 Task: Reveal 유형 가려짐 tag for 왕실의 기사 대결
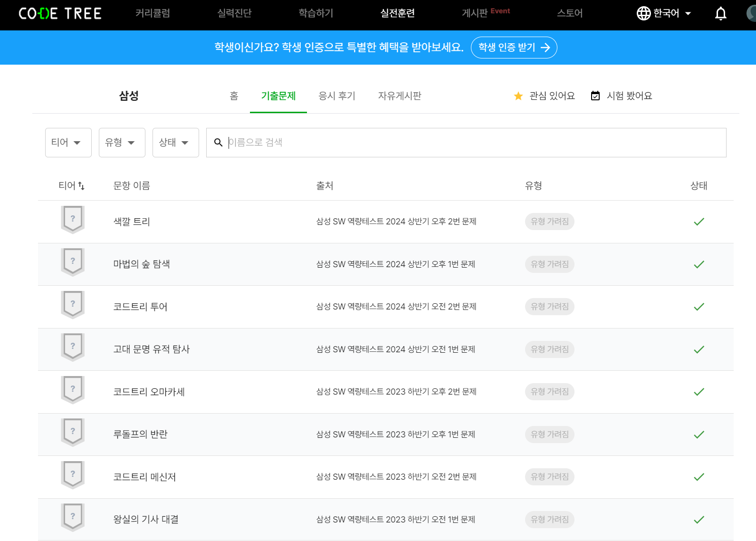pos(550,520)
